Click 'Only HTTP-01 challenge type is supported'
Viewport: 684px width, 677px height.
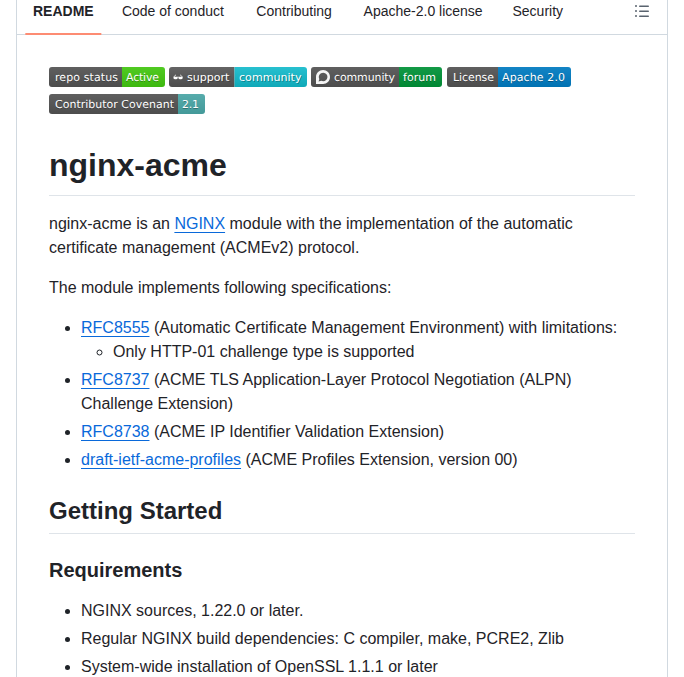point(263,352)
